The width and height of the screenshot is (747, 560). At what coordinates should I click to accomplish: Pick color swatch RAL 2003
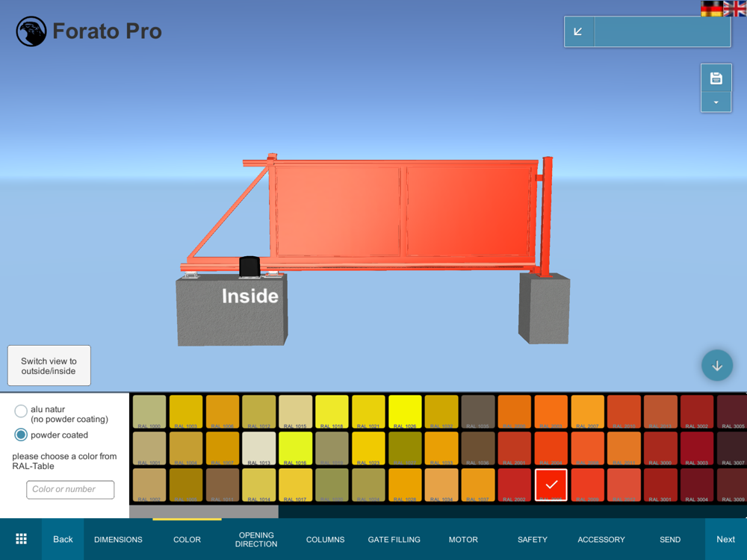[551, 411]
